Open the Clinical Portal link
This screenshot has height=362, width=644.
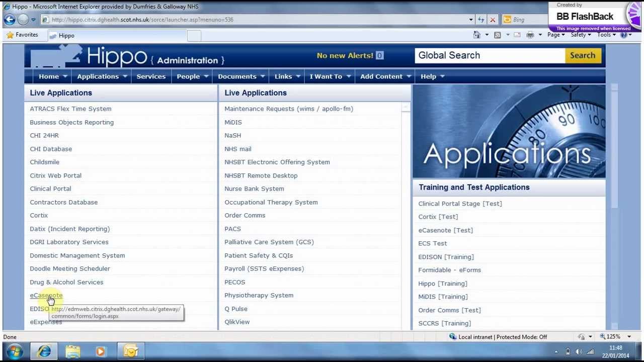click(50, 189)
